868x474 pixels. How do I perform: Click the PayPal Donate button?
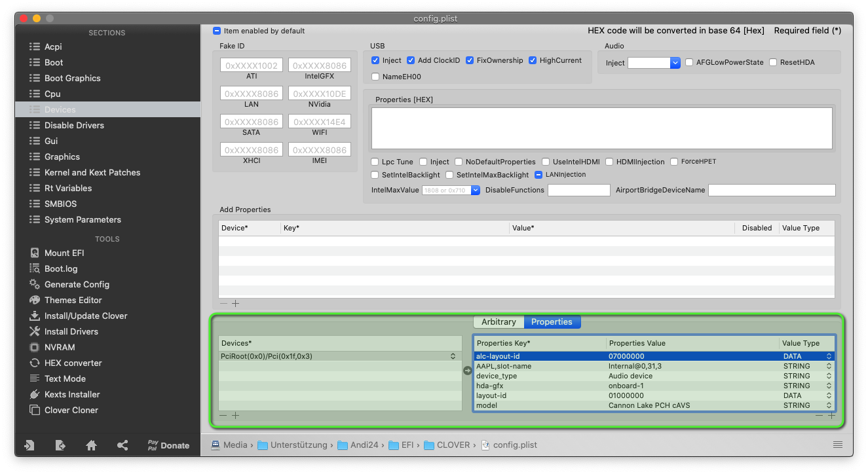click(x=168, y=445)
